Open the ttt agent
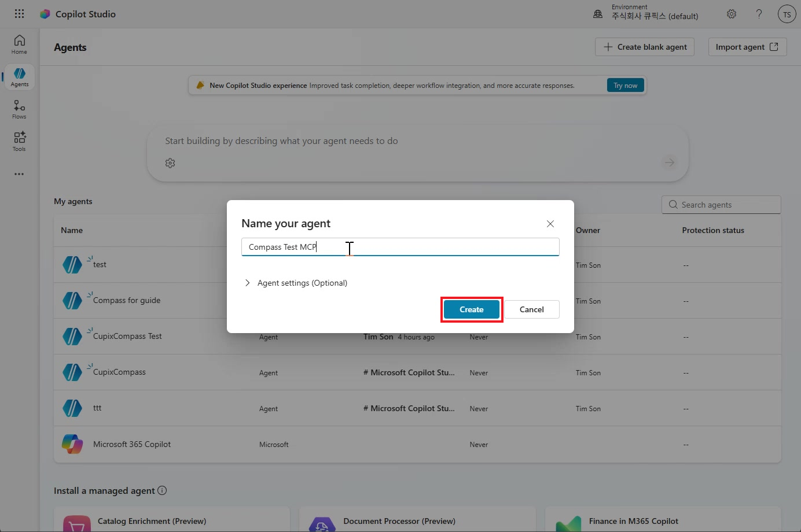This screenshot has width=801, height=532. pyautogui.click(x=97, y=408)
